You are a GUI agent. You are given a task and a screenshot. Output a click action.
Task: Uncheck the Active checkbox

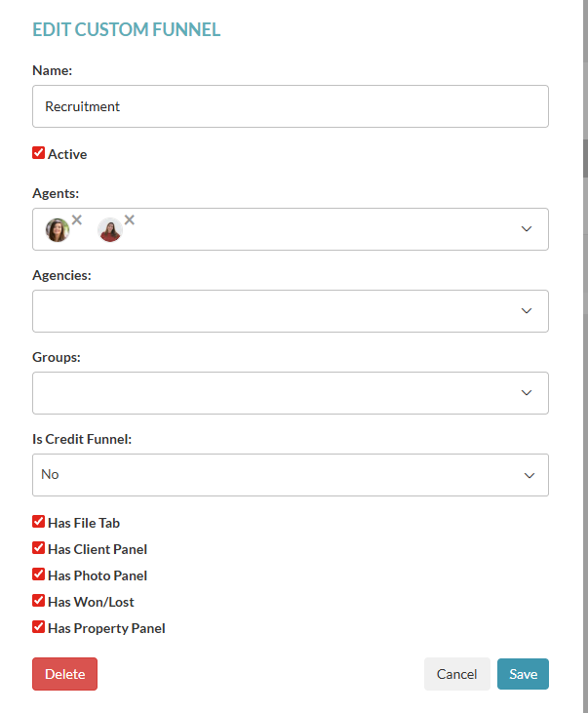click(39, 153)
